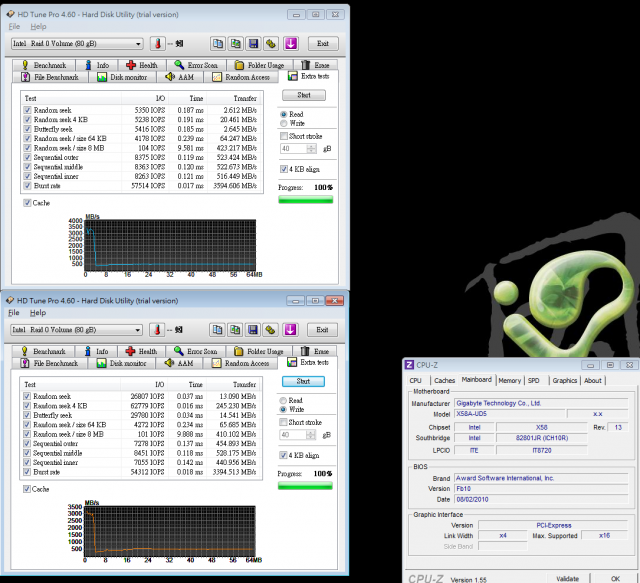Click Exit button in upper HD Tune window
This screenshot has width=640, height=583.
click(x=323, y=44)
